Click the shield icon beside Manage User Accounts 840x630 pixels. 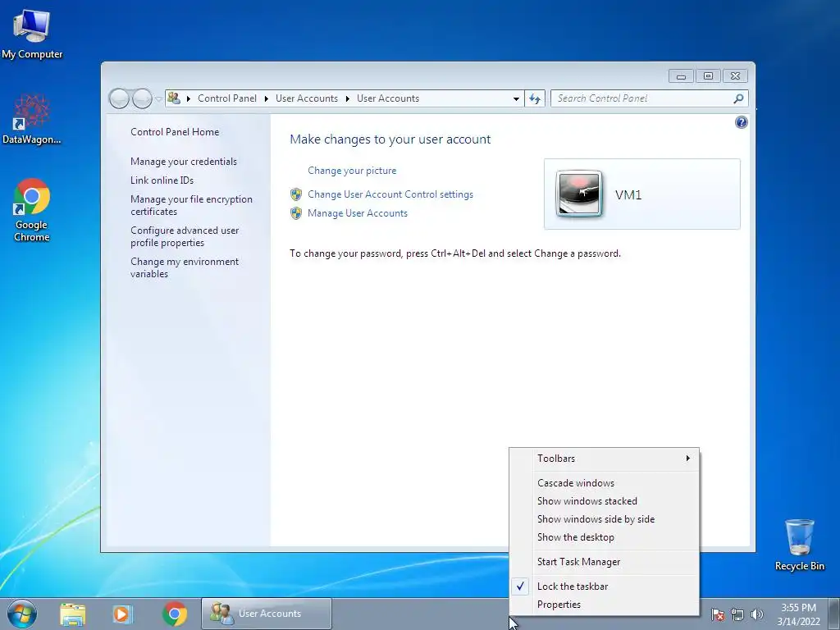click(296, 213)
